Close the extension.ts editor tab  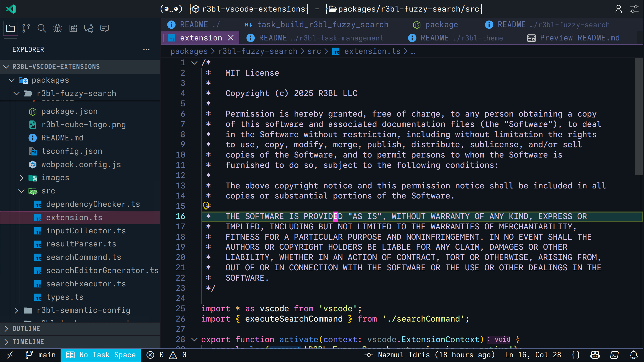click(231, 38)
